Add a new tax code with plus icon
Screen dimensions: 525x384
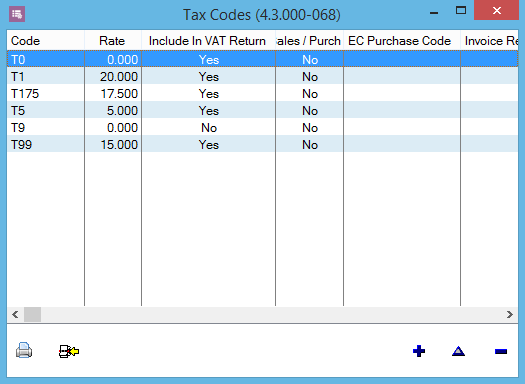[419, 351]
